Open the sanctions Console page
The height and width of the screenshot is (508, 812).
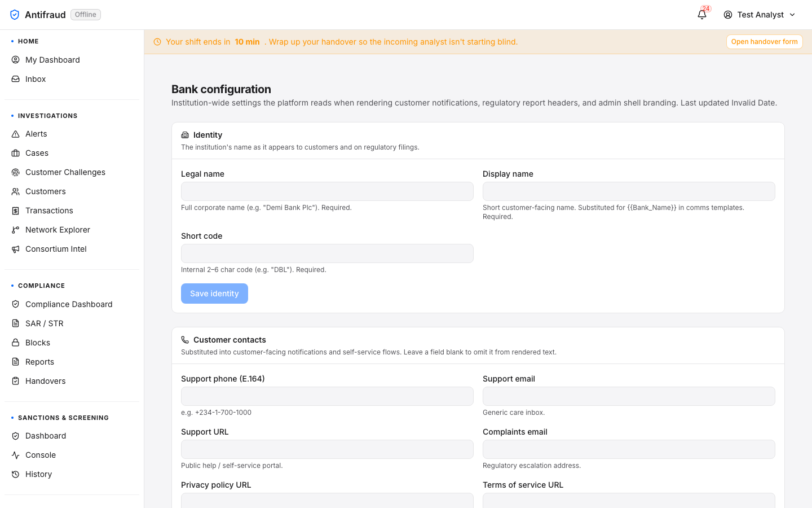click(72, 455)
